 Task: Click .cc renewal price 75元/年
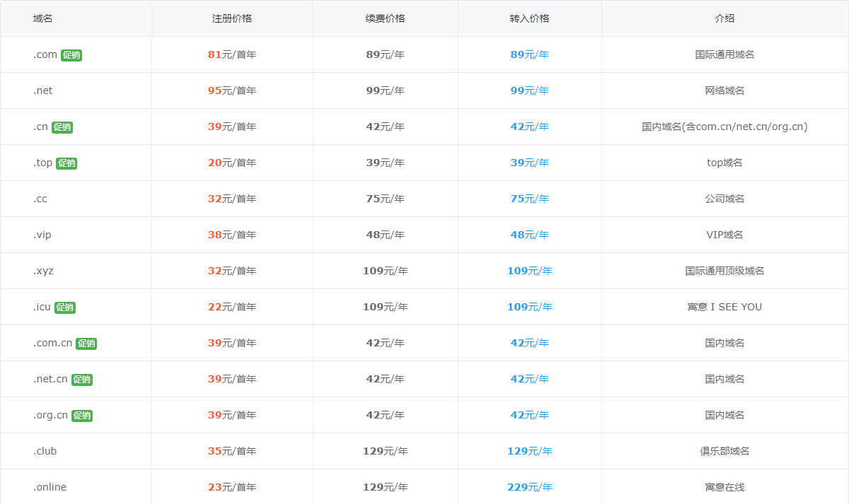pos(386,199)
